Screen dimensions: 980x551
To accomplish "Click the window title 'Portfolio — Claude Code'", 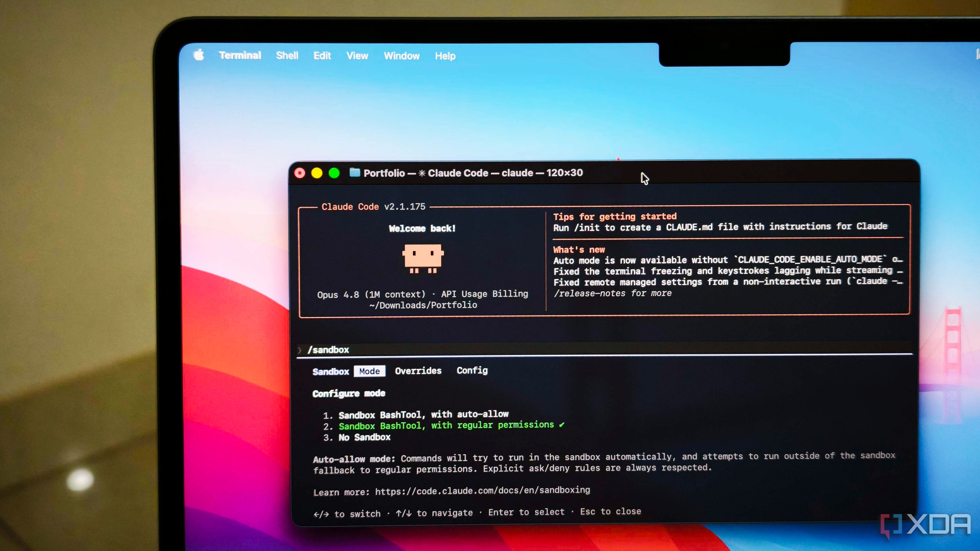I will click(x=473, y=173).
